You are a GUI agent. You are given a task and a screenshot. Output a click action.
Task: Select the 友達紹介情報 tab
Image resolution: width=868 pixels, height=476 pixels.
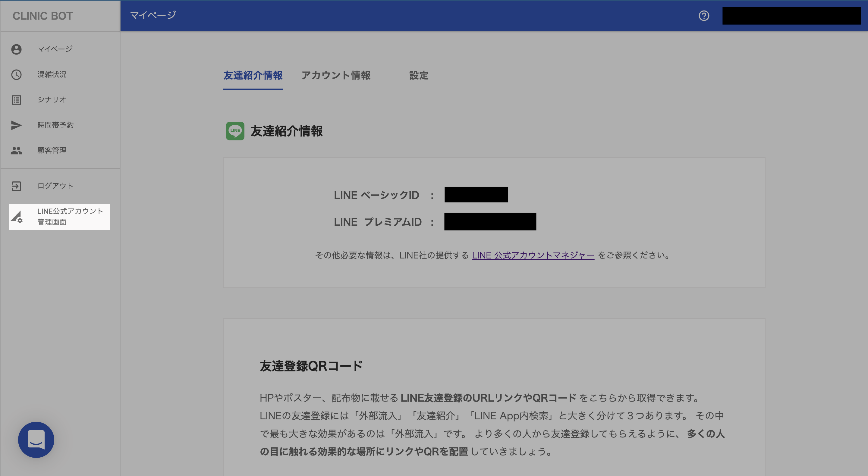pyautogui.click(x=253, y=75)
